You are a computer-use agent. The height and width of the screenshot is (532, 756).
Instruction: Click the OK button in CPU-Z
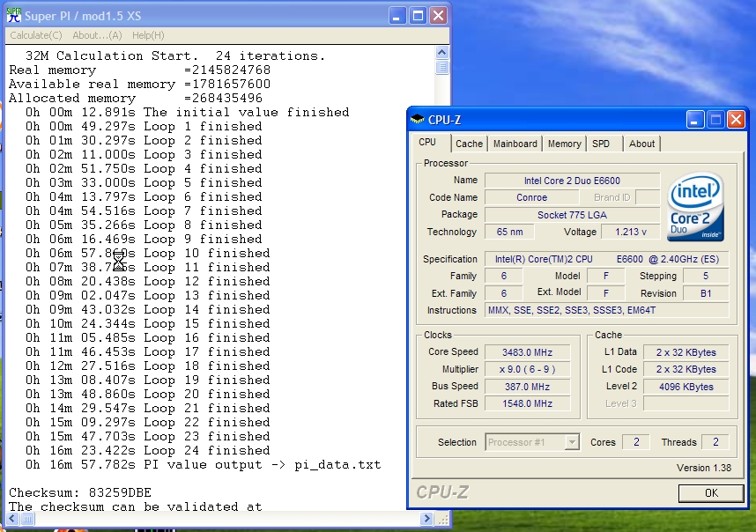711,493
